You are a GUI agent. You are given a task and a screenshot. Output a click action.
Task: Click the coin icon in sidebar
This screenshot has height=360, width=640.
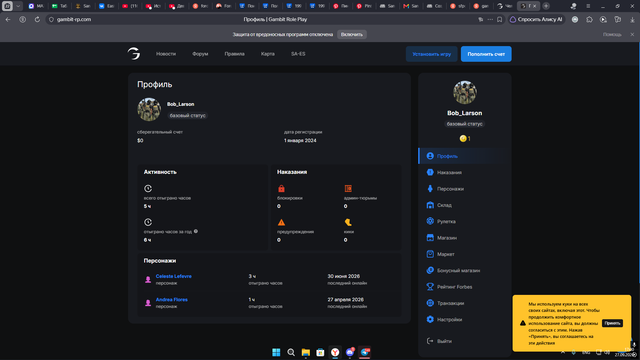click(x=463, y=139)
